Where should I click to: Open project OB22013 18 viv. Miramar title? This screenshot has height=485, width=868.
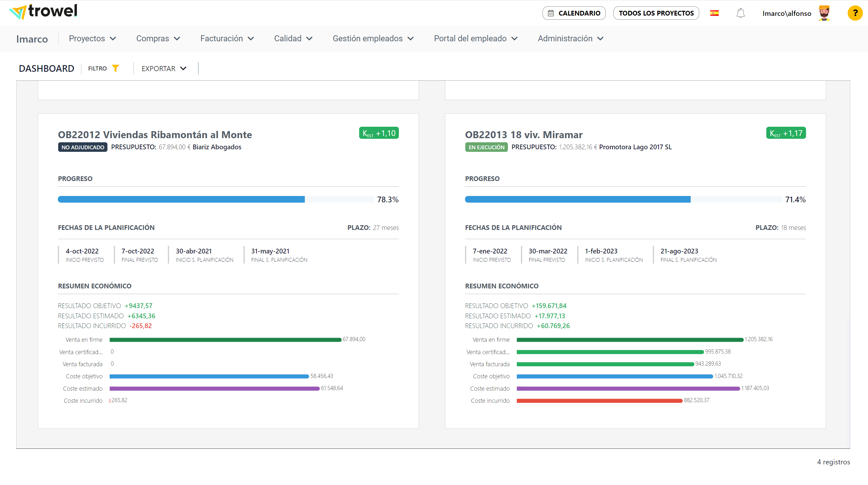524,135
